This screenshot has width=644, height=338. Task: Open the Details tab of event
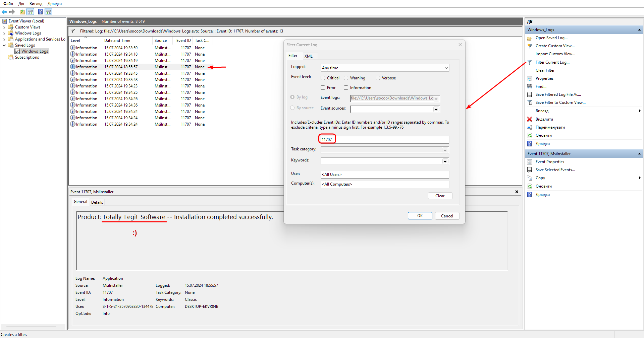click(x=97, y=202)
